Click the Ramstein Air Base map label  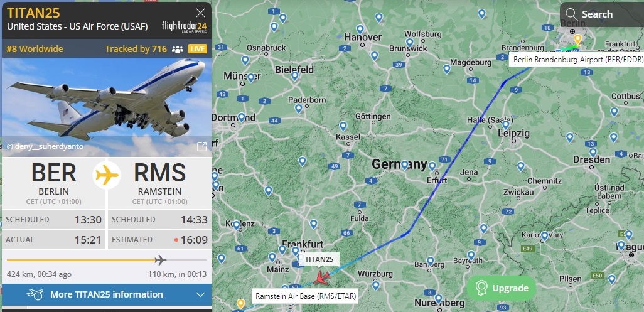[x=306, y=296]
